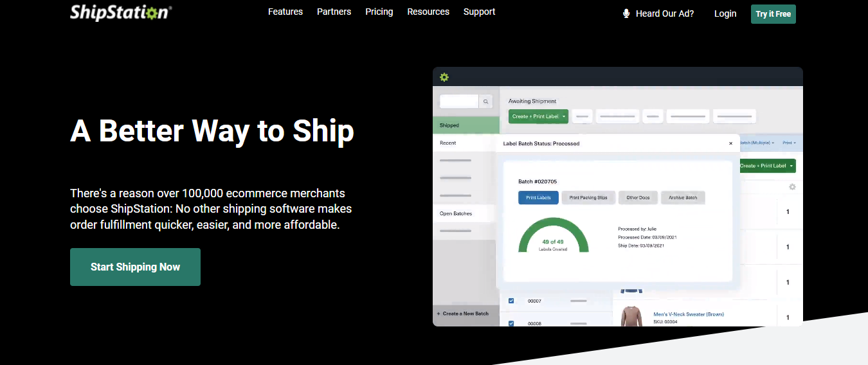This screenshot has width=868, height=365.
Task: Open the Batch (Multiple) dropdown
Action: [x=756, y=143]
